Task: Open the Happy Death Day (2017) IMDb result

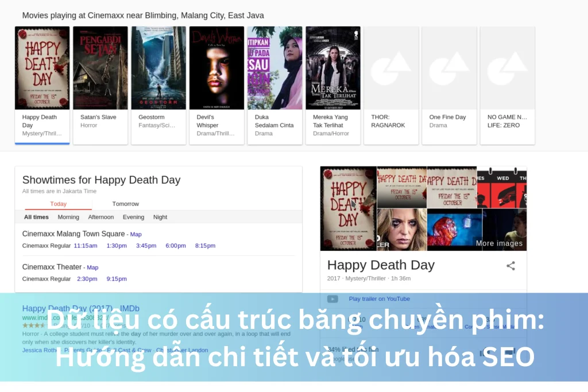Action: 80,308
